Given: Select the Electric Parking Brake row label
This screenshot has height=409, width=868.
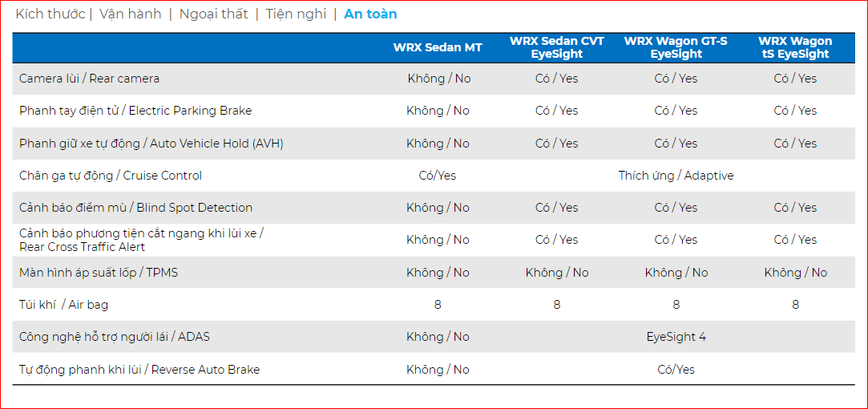Looking at the screenshot, I should pos(135,111).
